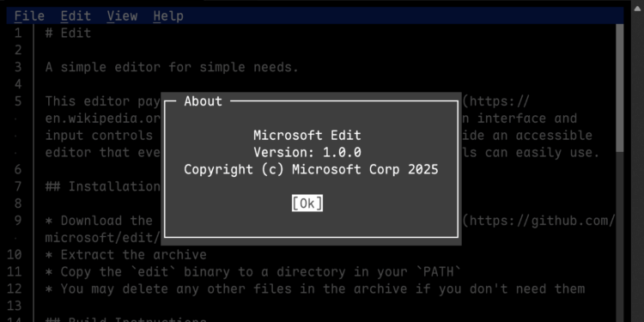Click the Version: 1.0.0 text

click(307, 152)
